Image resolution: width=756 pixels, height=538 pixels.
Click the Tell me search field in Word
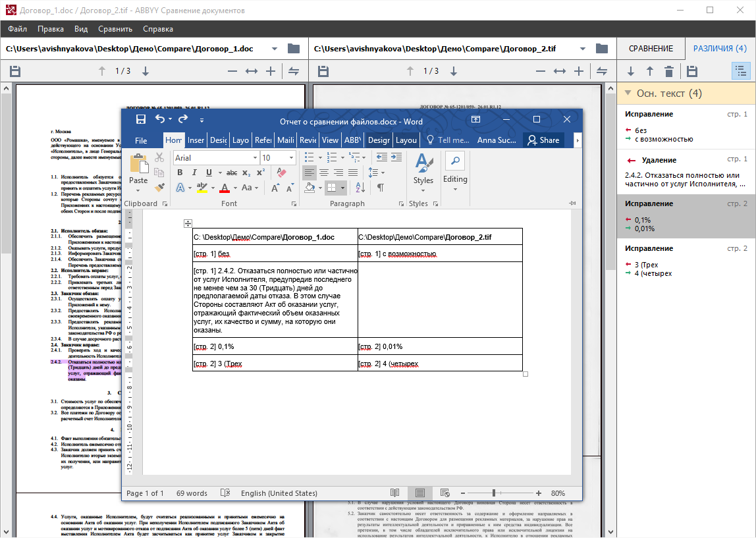point(448,140)
